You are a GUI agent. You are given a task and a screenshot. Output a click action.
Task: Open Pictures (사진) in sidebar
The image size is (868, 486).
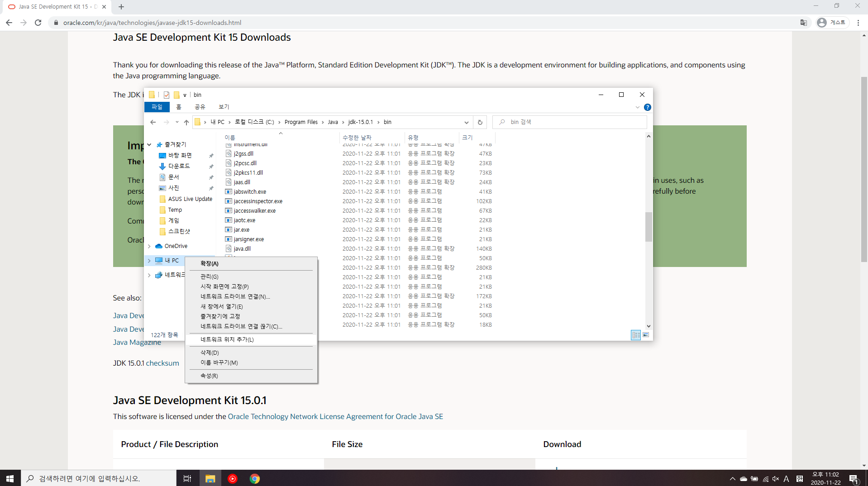tap(173, 188)
